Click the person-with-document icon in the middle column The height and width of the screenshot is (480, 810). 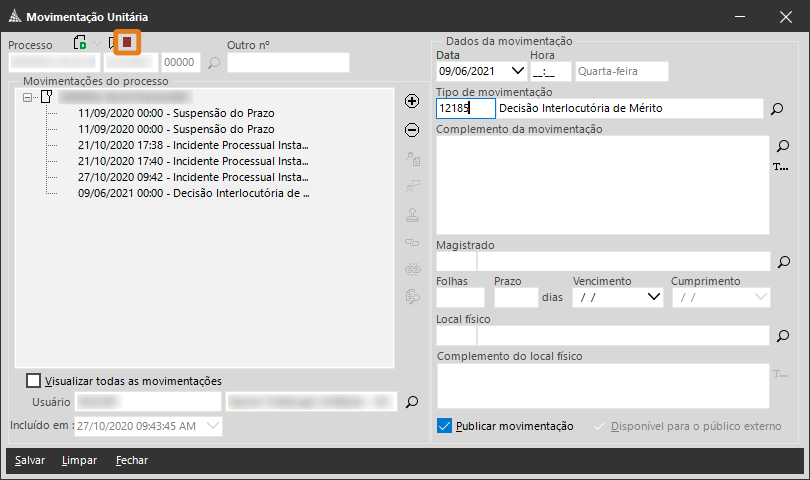click(412, 158)
